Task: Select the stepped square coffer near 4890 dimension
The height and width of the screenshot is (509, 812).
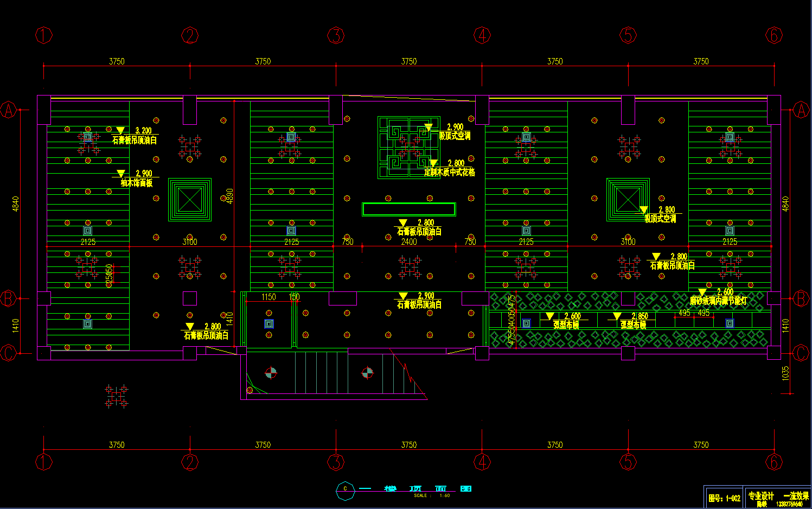Action: click(x=189, y=199)
